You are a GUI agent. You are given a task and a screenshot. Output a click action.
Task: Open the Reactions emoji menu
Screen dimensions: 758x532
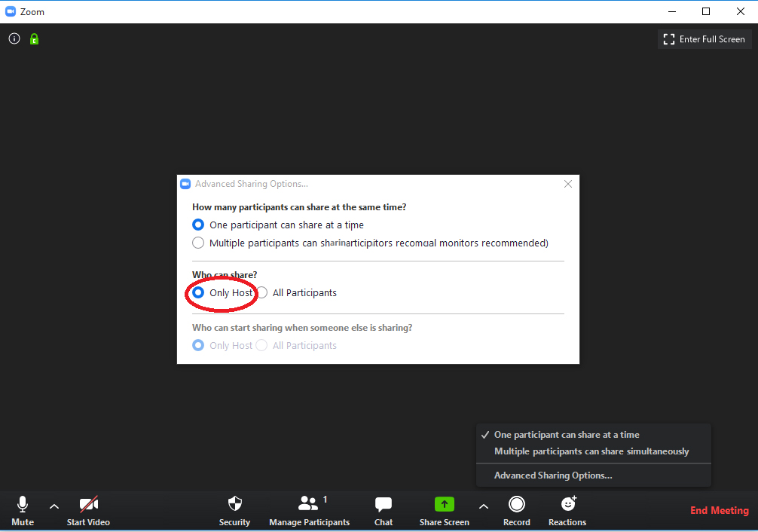tap(567, 510)
